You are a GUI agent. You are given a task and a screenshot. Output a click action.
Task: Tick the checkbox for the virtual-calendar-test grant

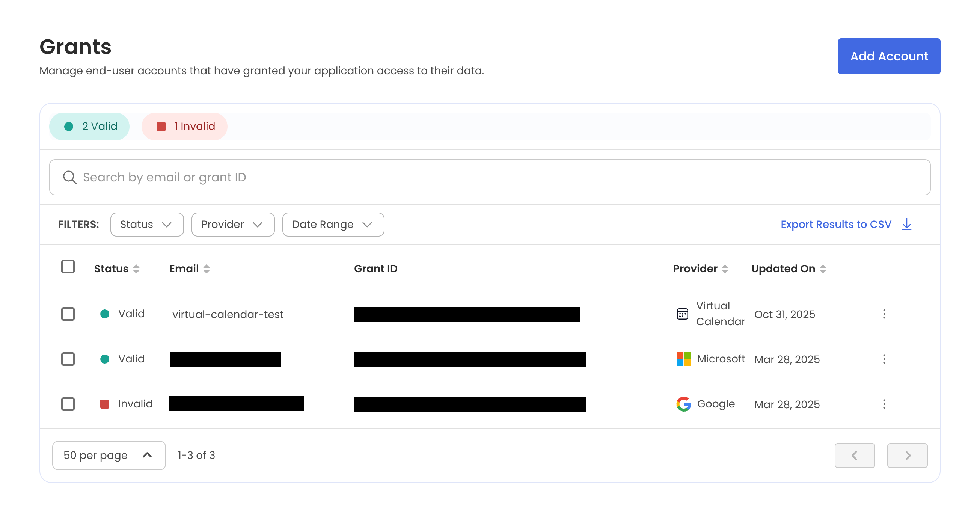[68, 314]
